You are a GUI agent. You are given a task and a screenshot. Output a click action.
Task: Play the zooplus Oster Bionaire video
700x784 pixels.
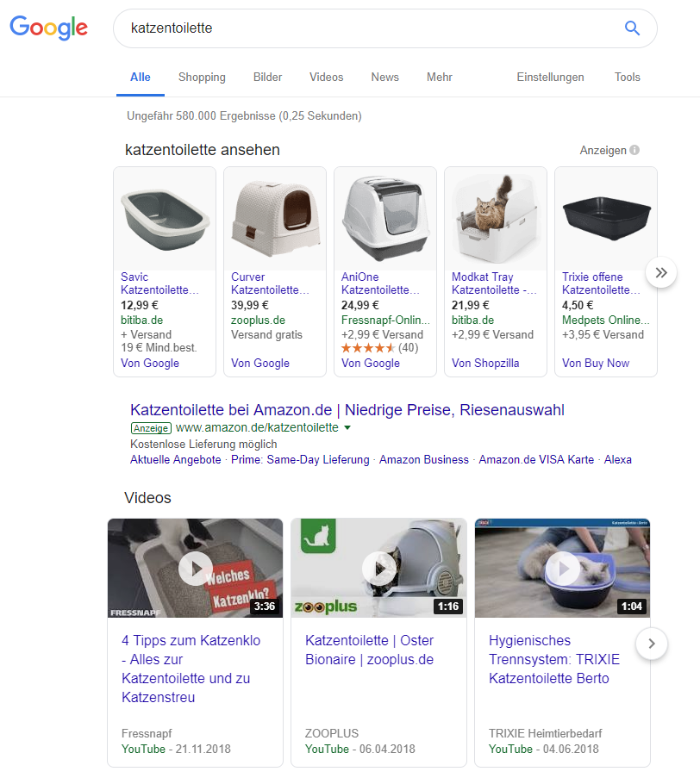[x=378, y=568]
